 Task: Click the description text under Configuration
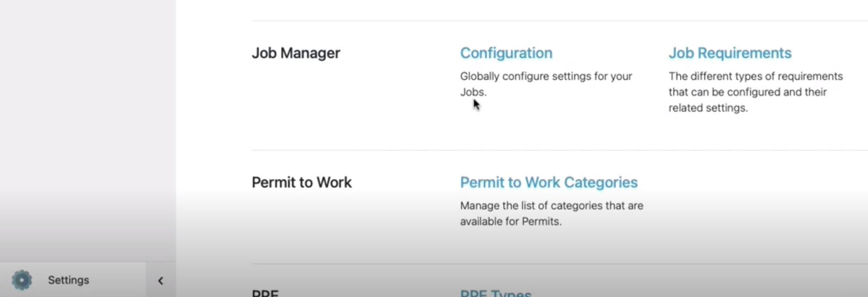(x=546, y=84)
